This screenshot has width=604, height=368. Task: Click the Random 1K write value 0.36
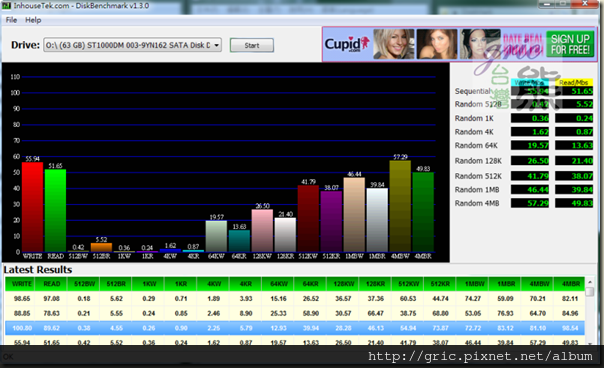[530, 118]
